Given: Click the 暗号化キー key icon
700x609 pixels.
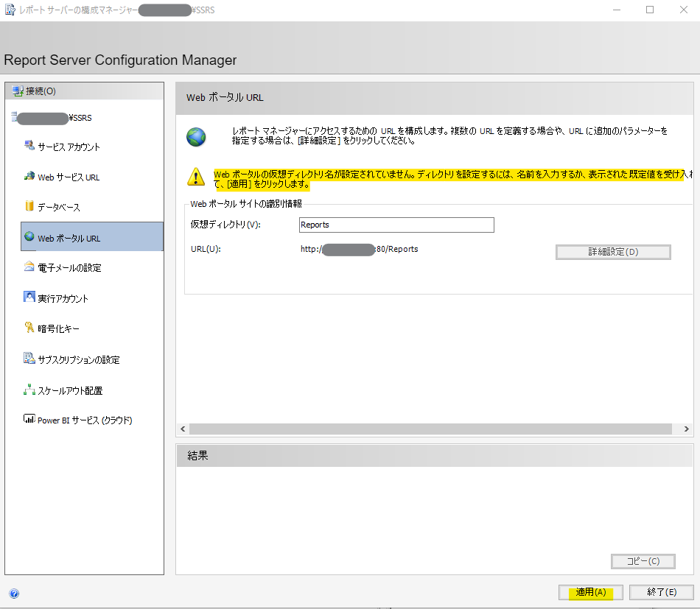Looking at the screenshot, I should [x=29, y=328].
